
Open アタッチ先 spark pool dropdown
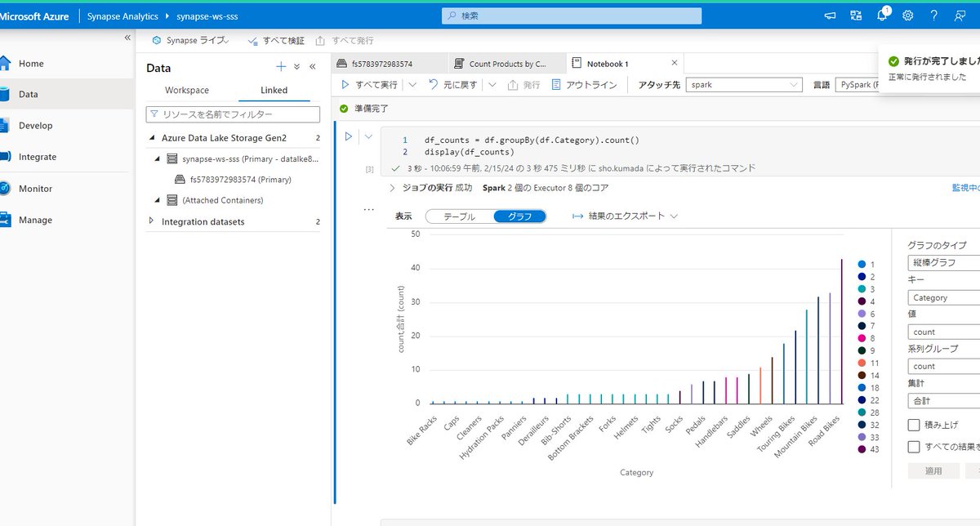744,85
